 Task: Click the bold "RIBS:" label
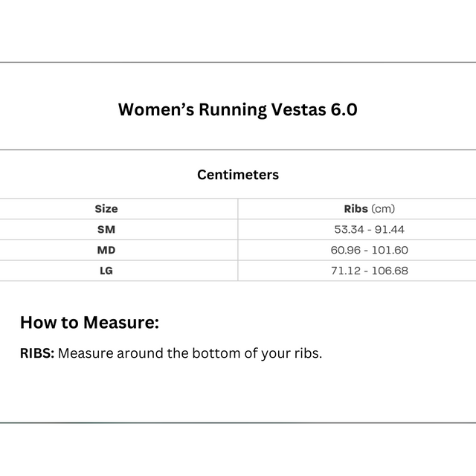click(37, 353)
